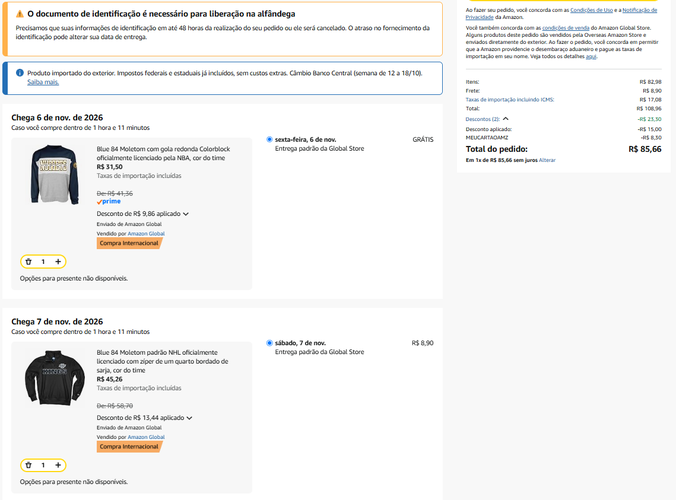Click the Compra Internacional badge on first item
The image size is (676, 500).
click(x=129, y=243)
